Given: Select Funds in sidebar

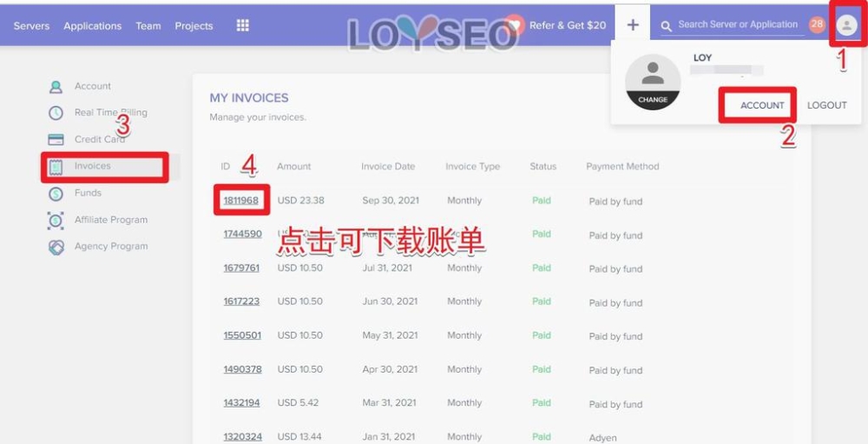Looking at the screenshot, I should [88, 193].
